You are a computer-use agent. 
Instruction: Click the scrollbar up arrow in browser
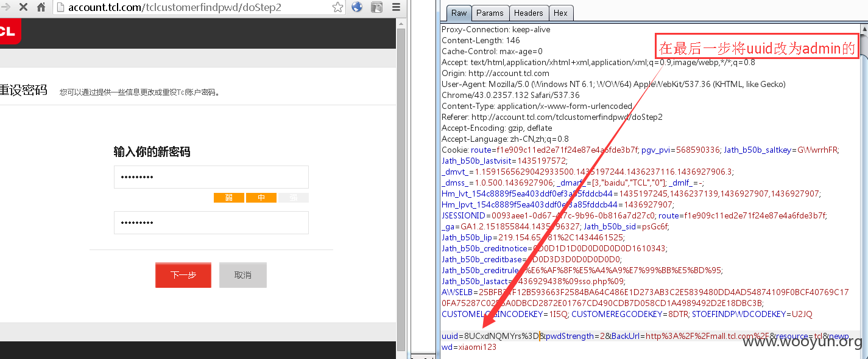pos(401,24)
